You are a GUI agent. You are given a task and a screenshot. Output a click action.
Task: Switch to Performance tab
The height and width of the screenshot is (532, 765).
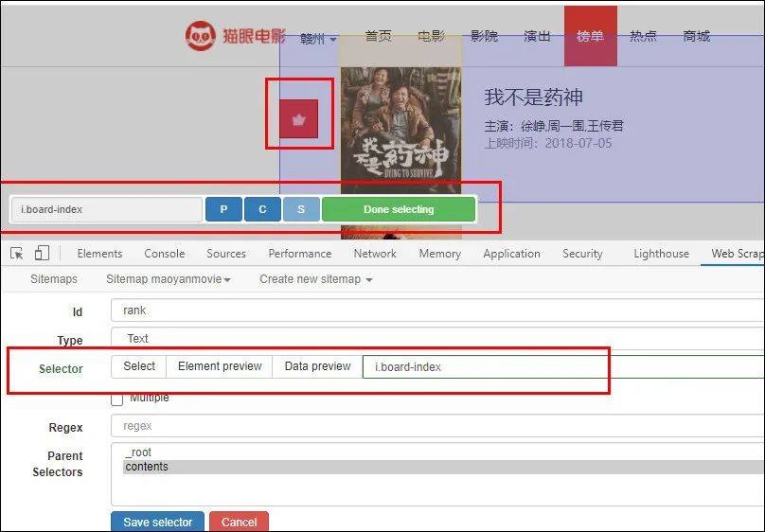[299, 254]
